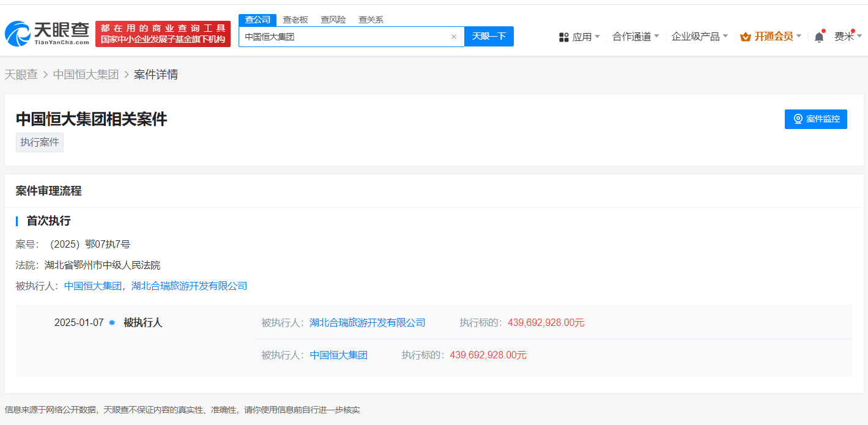Open the notification bell
Screen dimensions: 868x425
819,37
